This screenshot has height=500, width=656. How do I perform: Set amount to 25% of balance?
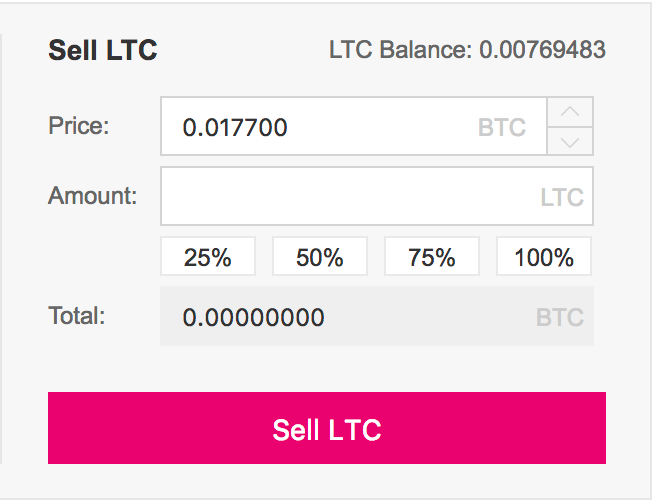click(x=208, y=256)
